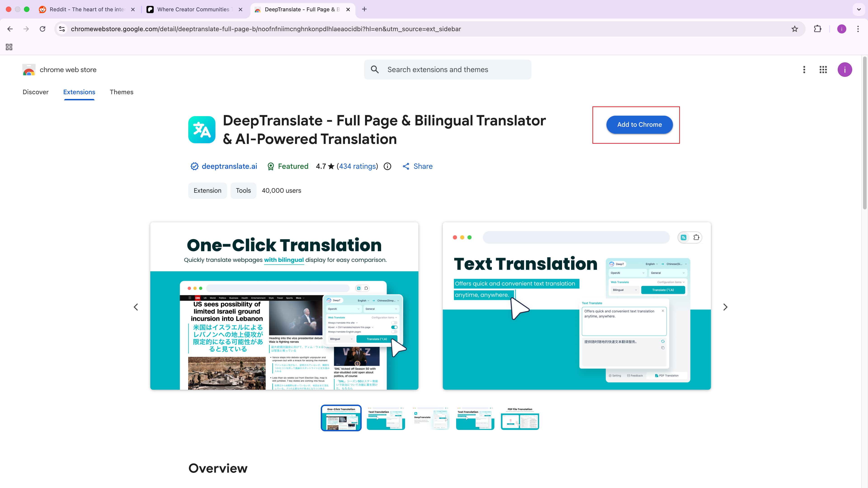Viewport: 868px width, 488px height.
Task: Reload the page with refresh icon
Action: (42, 29)
